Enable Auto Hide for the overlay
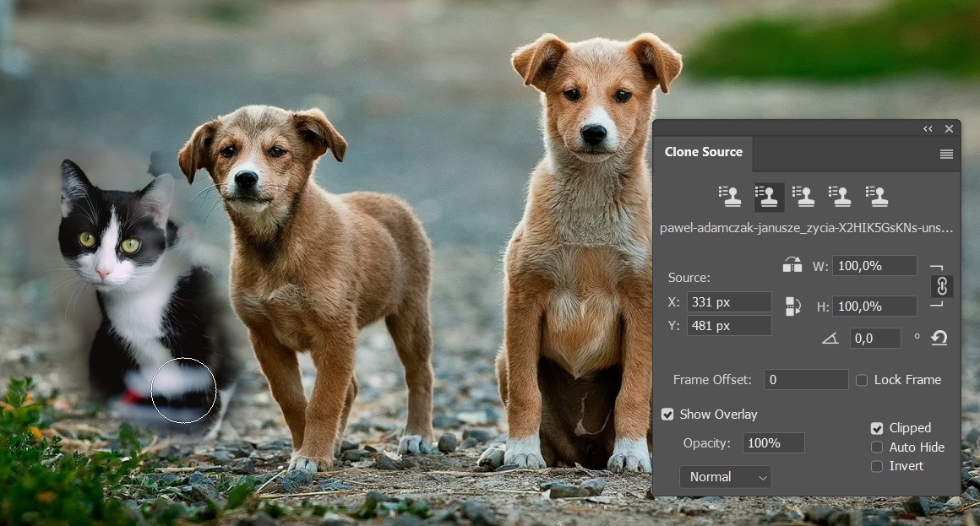This screenshot has height=526, width=980. point(876,447)
